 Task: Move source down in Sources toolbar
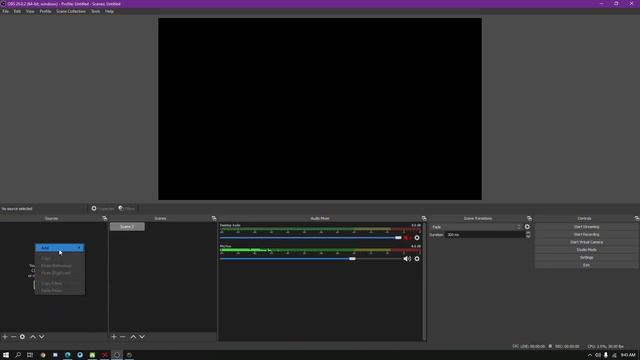point(42,337)
